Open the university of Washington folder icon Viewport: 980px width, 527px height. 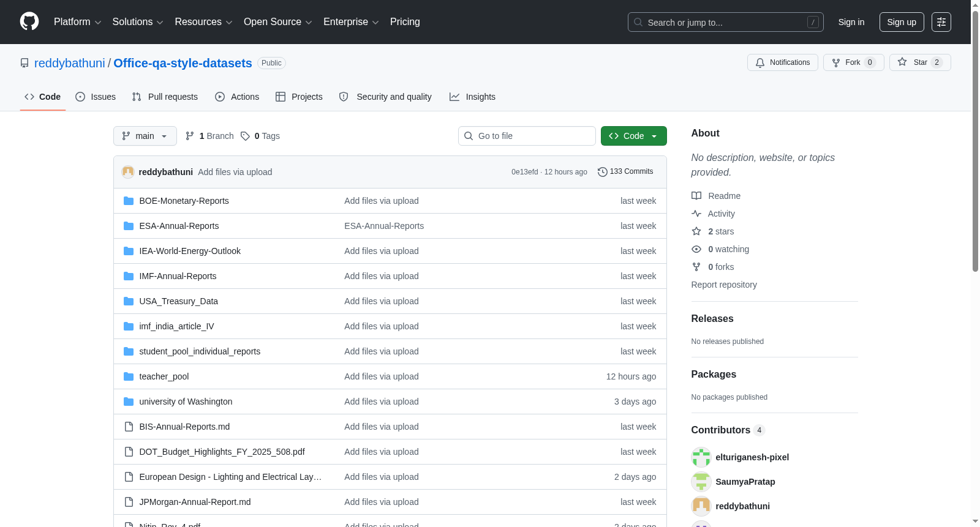point(129,402)
